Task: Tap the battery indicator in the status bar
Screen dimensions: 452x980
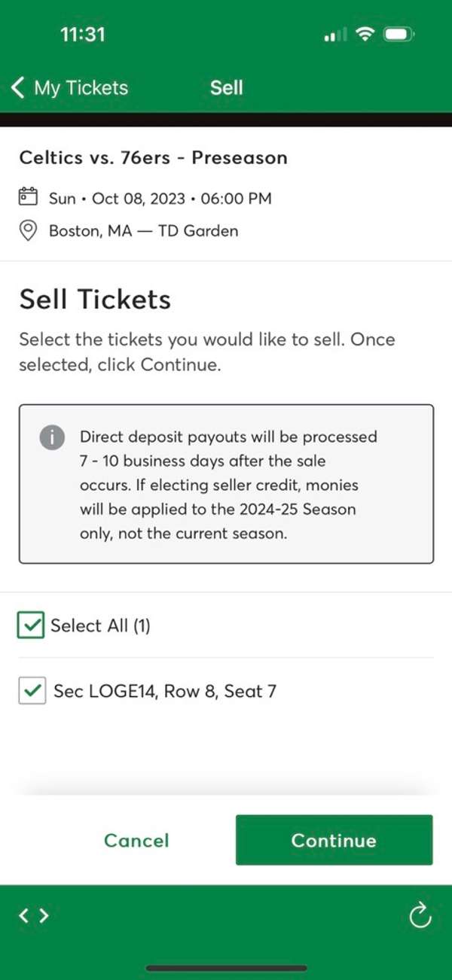Action: 397,33
